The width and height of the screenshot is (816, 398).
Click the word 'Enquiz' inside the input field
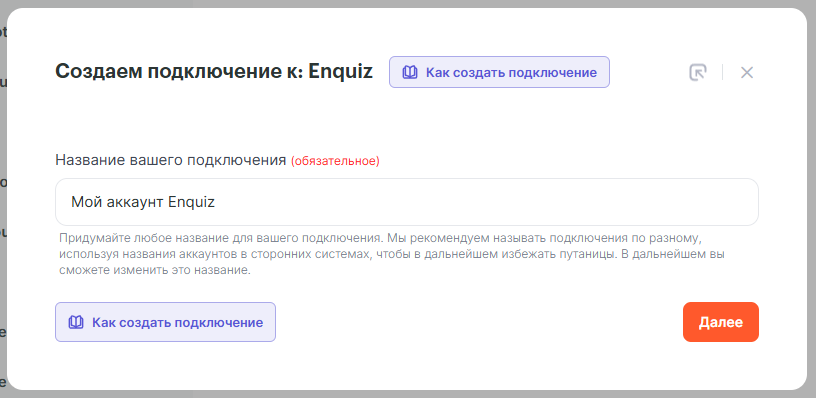coord(192,202)
